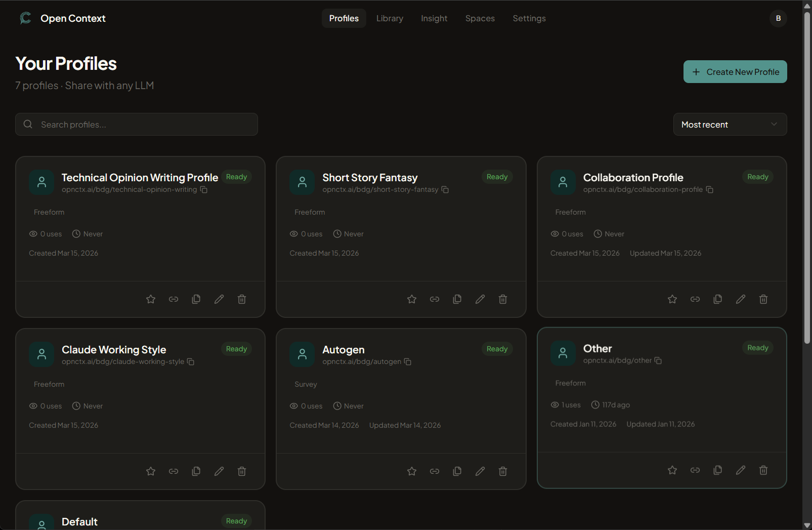Delete the Collaboration Profile

pos(763,299)
